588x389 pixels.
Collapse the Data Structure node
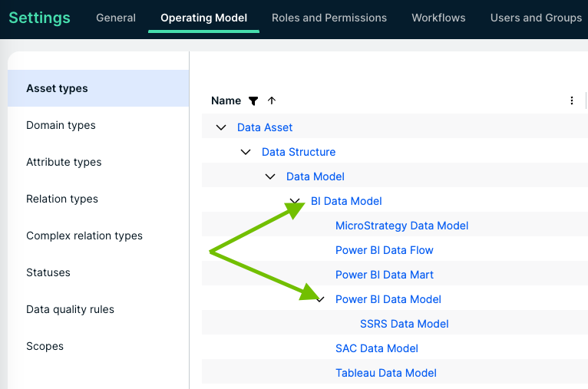246,152
